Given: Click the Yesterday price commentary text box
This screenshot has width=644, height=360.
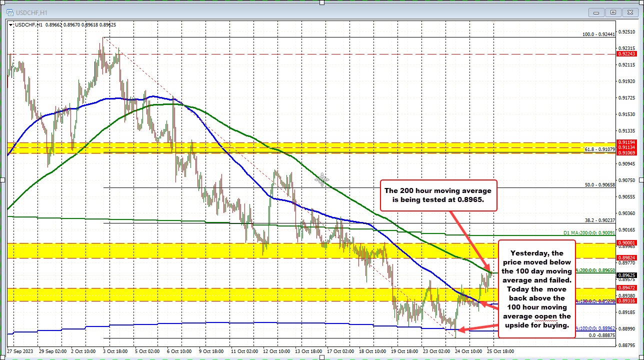Looking at the screenshot, I should (536, 289).
